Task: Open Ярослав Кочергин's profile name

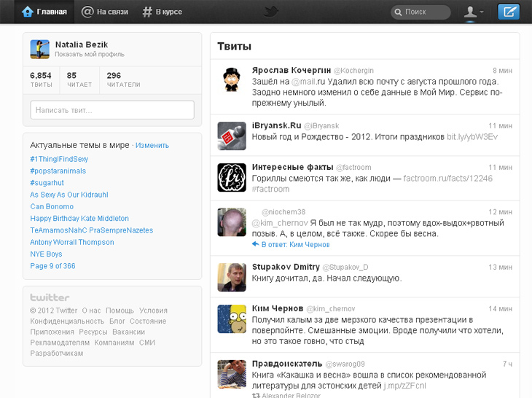Action: (x=291, y=70)
